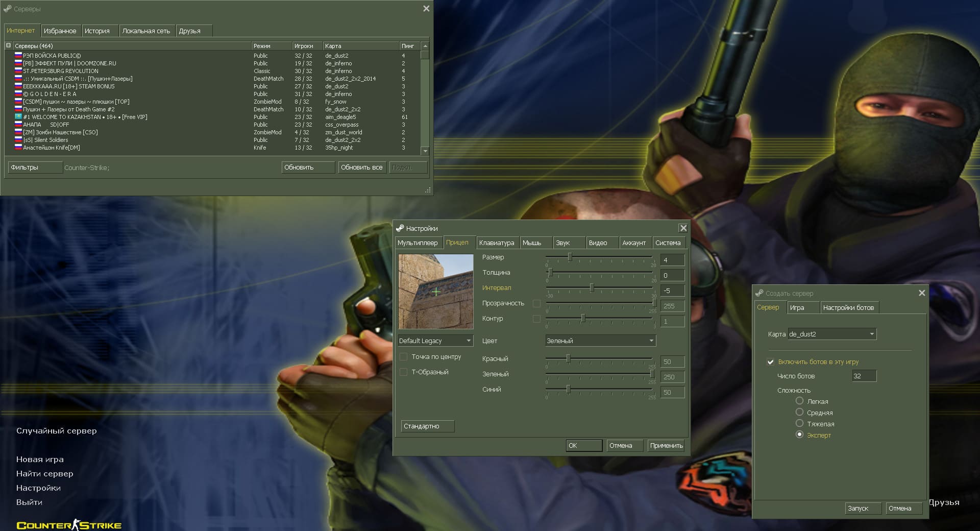Click the Размер slider

pyautogui.click(x=600, y=257)
